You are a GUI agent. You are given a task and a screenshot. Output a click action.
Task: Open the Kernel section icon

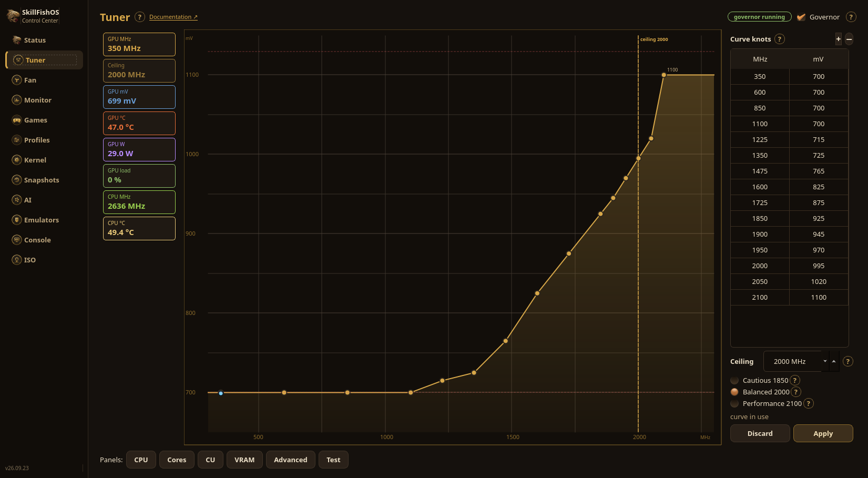point(17,160)
